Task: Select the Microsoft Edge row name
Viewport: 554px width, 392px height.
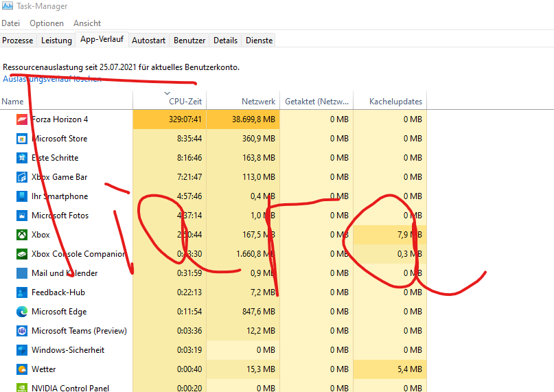Action: click(x=59, y=312)
